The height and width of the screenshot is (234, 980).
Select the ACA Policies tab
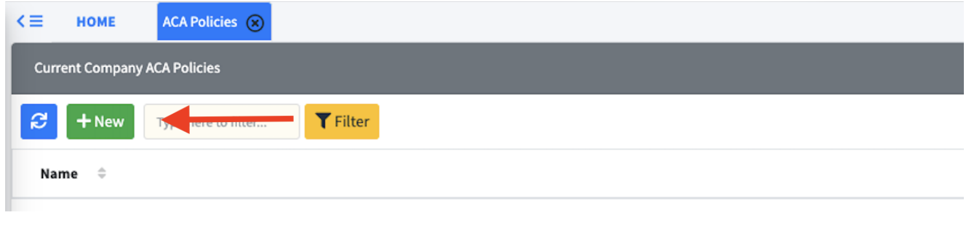click(x=214, y=22)
